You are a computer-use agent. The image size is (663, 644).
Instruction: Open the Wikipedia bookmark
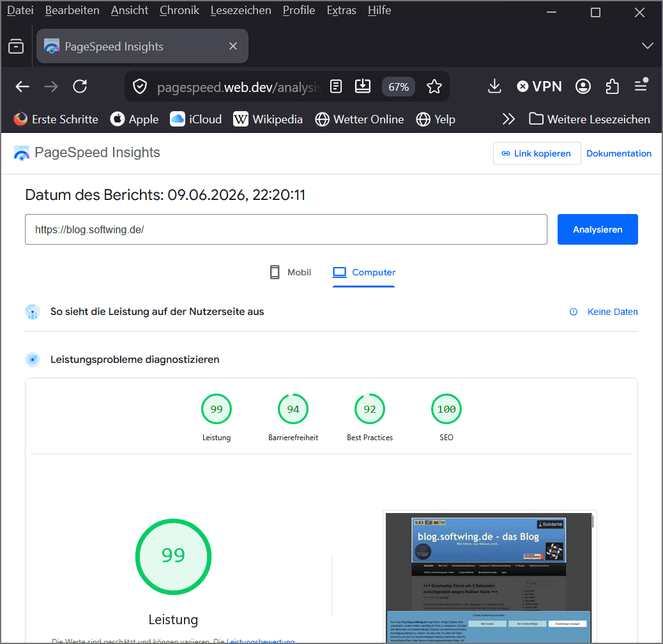click(268, 119)
